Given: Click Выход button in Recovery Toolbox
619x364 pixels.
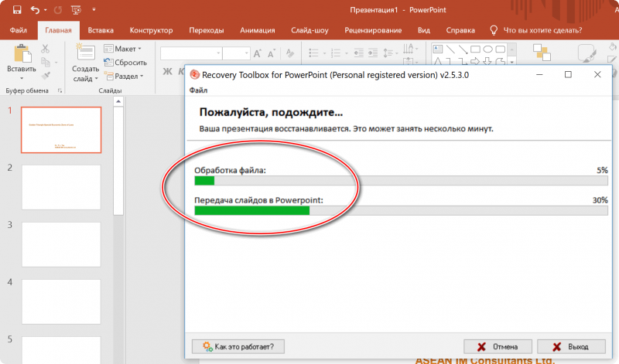Looking at the screenshot, I should click(x=571, y=347).
